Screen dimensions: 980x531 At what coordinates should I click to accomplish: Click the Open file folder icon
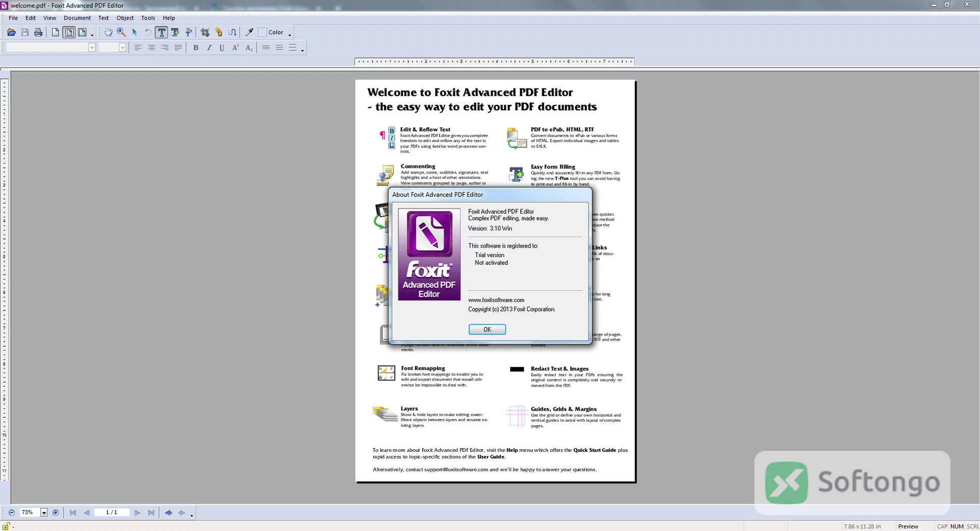(x=11, y=32)
